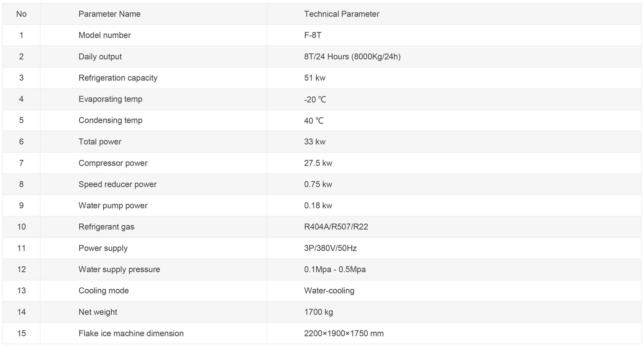Select the "Total power" label

coord(100,142)
